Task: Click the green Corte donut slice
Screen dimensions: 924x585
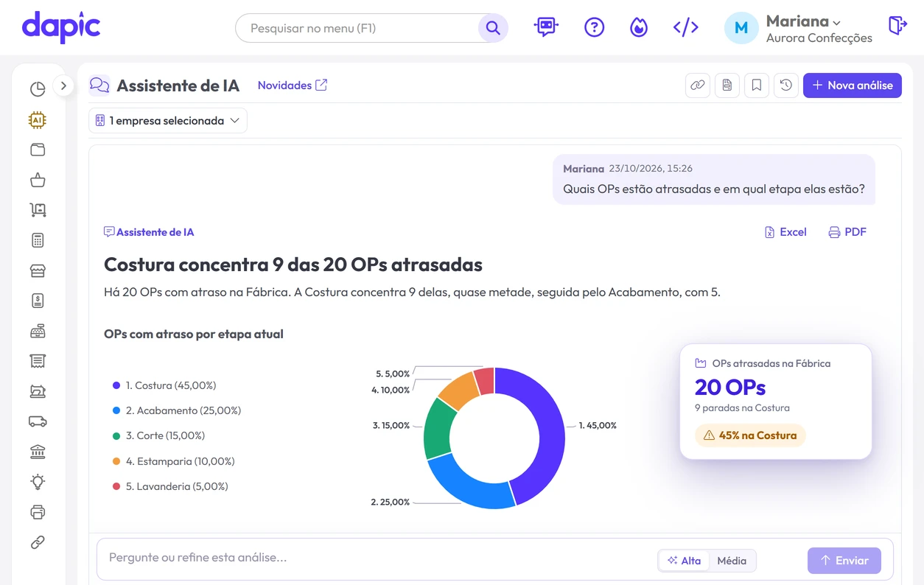Action: click(x=438, y=430)
